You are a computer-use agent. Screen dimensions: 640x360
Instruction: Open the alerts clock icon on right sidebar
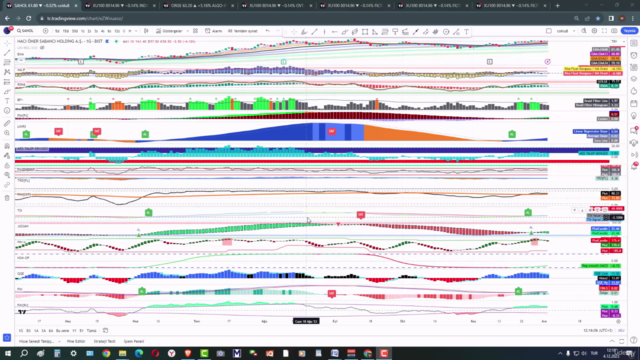[633, 55]
